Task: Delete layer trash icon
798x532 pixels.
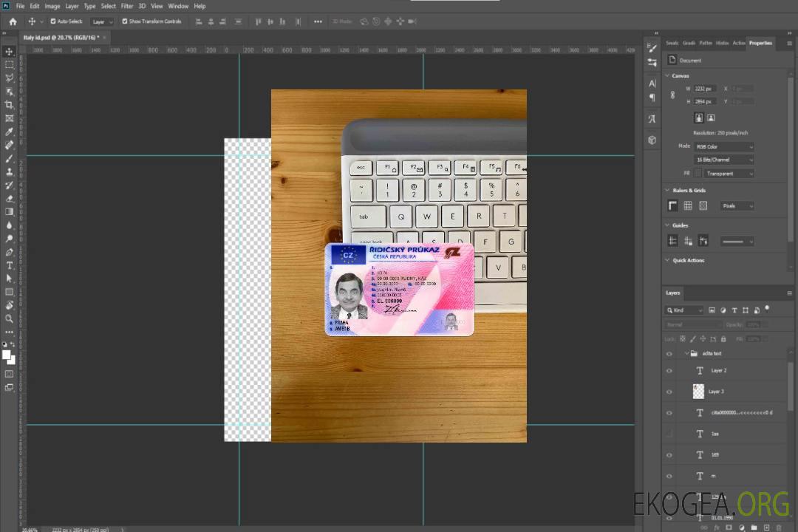Action: coord(779,528)
